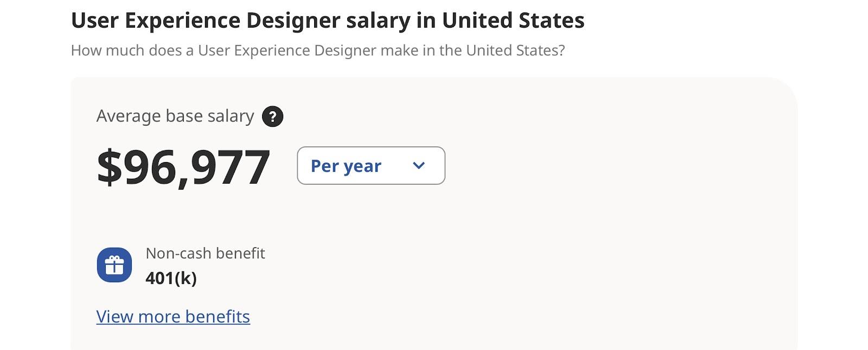Click the word 'benefits' in the underlined link
The image size is (868, 350).
click(x=218, y=316)
